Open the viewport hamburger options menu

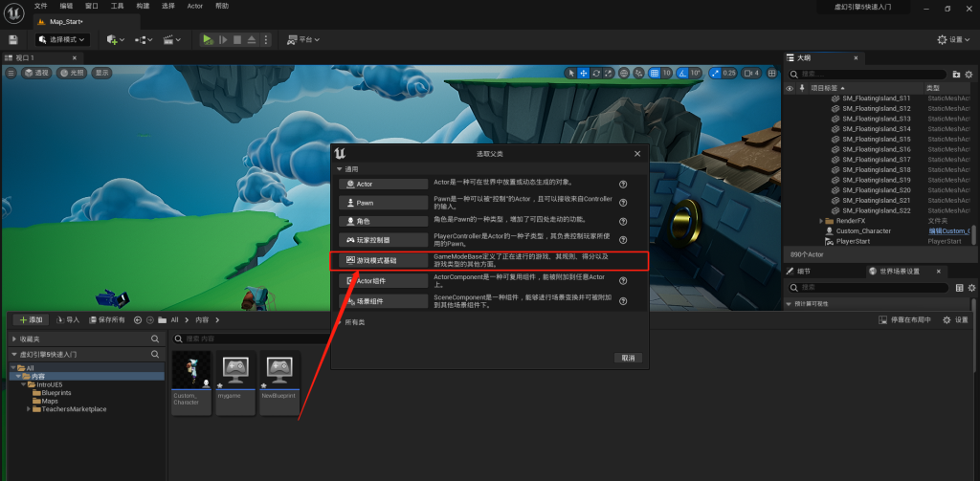11,73
